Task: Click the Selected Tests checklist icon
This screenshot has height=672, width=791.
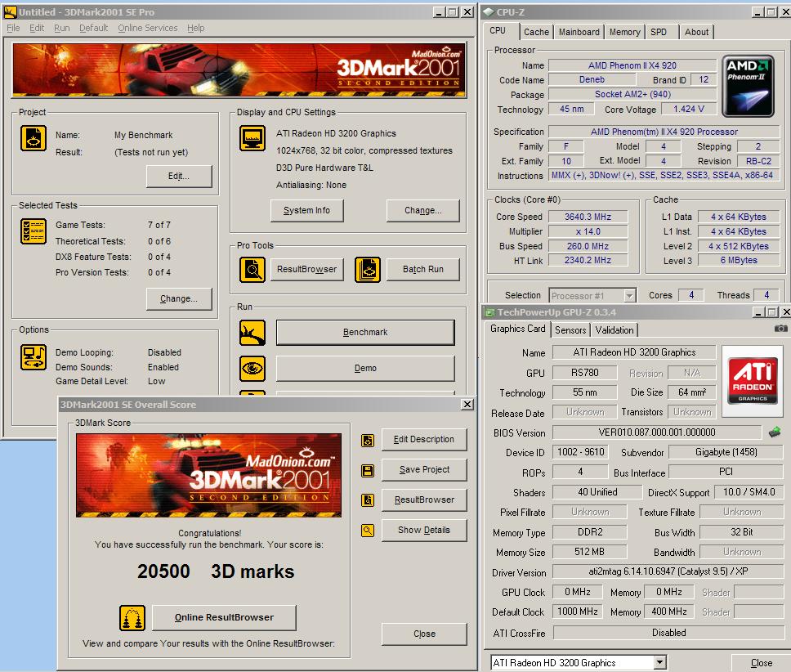Action: (34, 231)
